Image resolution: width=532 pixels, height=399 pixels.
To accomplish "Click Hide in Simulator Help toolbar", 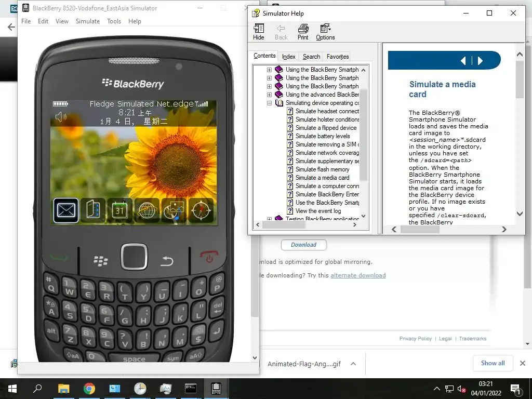I will tap(259, 32).
